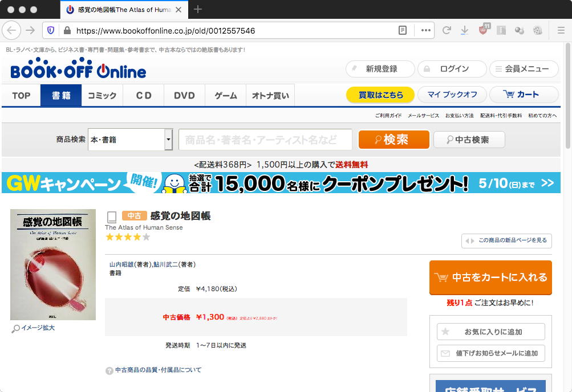This screenshot has width=572, height=392.
Task: Click author link 鮎川武二
Action: (x=165, y=264)
